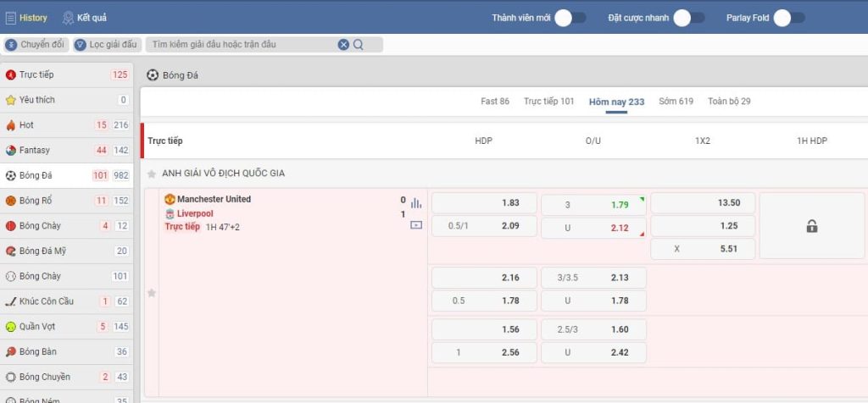Select the Trực tiếp 101 tab

pos(548,102)
